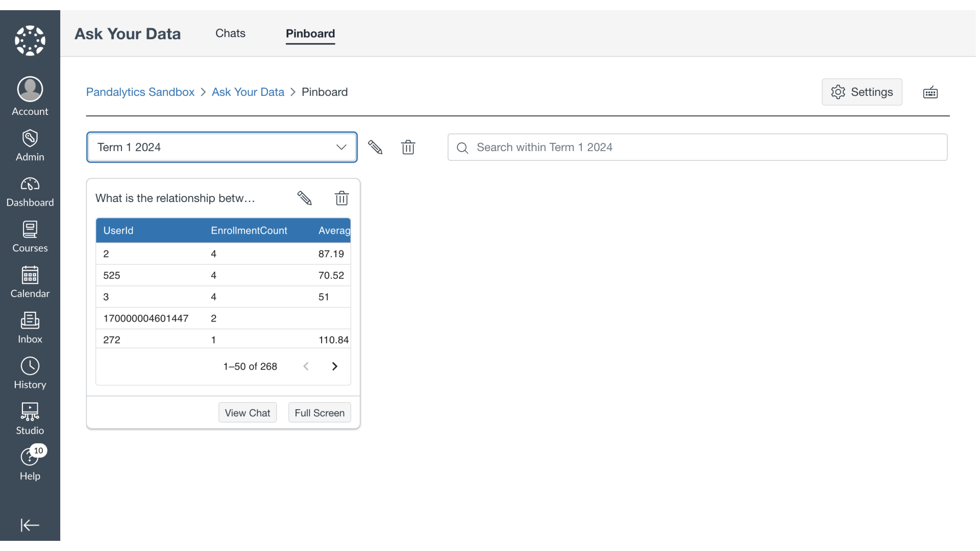Open the Account panel

29,96
